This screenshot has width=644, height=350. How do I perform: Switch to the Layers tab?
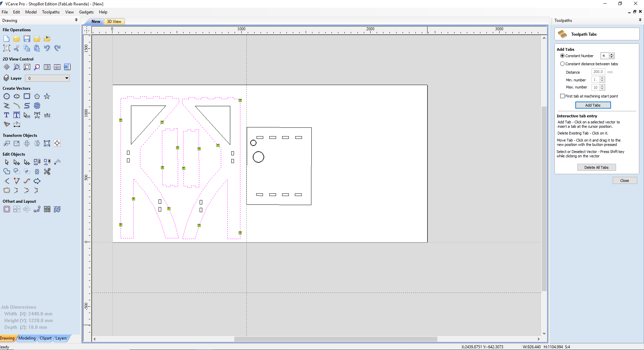61,338
